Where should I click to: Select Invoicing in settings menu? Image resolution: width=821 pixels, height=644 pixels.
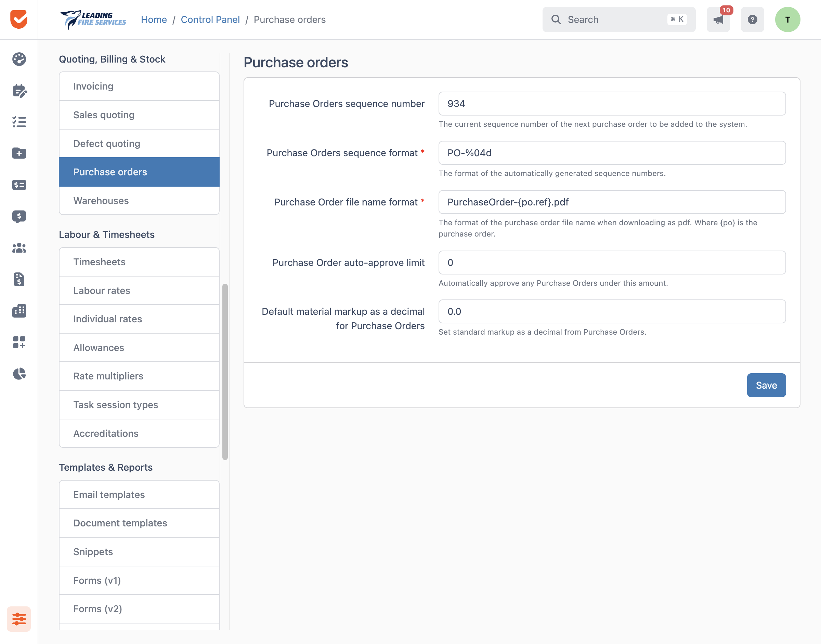[x=139, y=86]
